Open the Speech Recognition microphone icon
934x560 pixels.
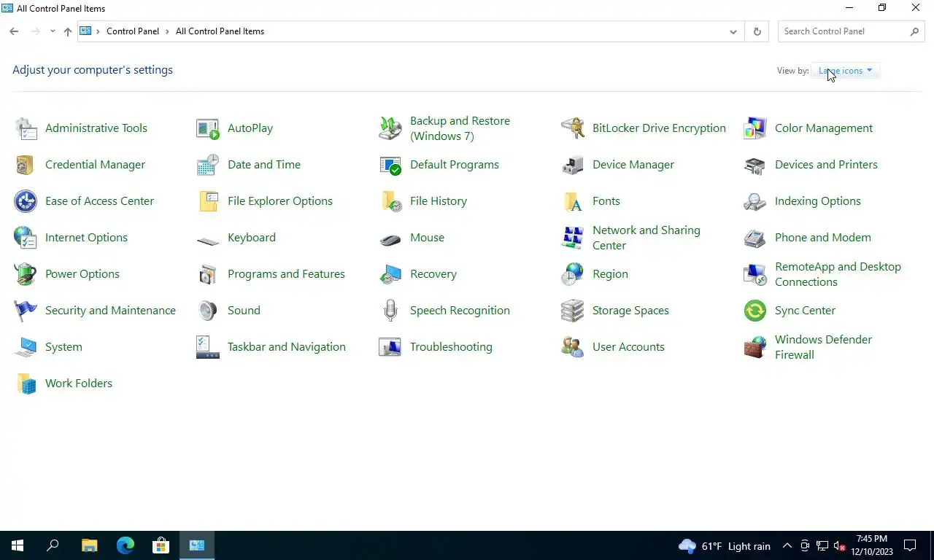[x=390, y=311]
